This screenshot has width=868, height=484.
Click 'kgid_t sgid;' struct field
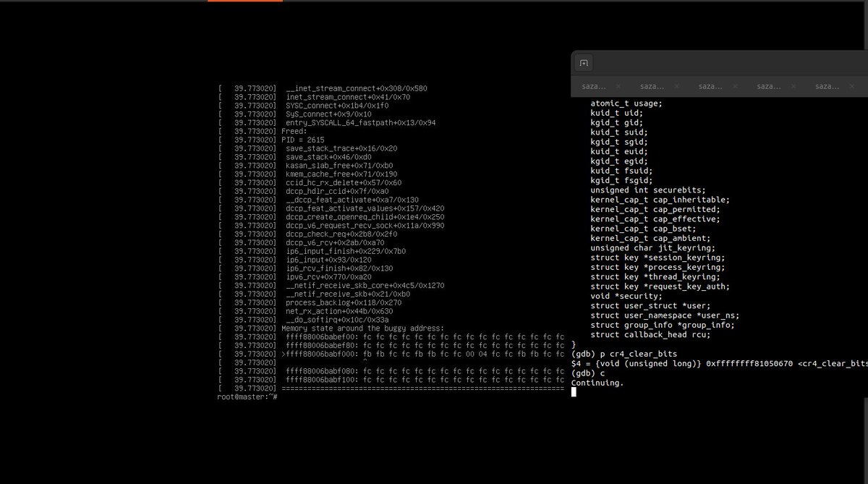(619, 142)
